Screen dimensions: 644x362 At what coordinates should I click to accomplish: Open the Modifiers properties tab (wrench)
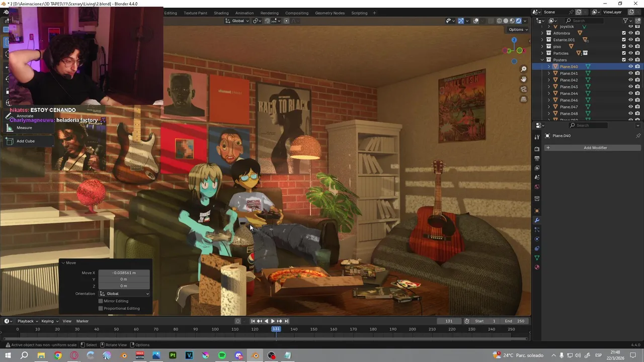pos(537,220)
